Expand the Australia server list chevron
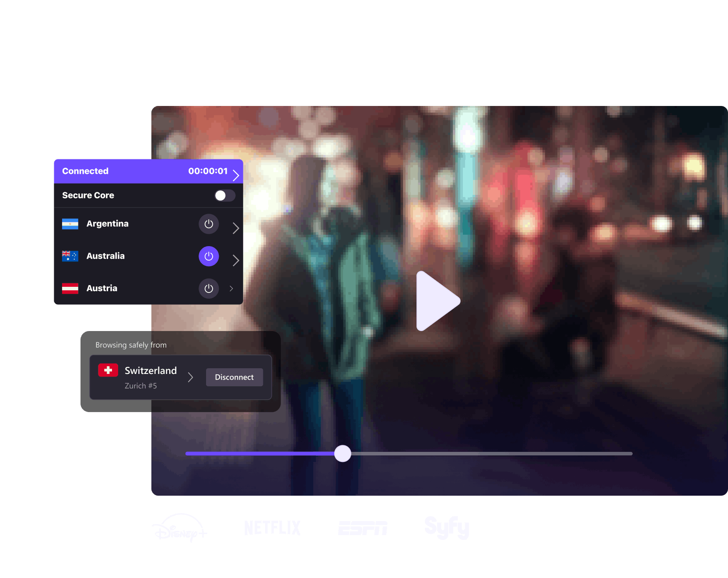This screenshot has width=728, height=578. [236, 261]
